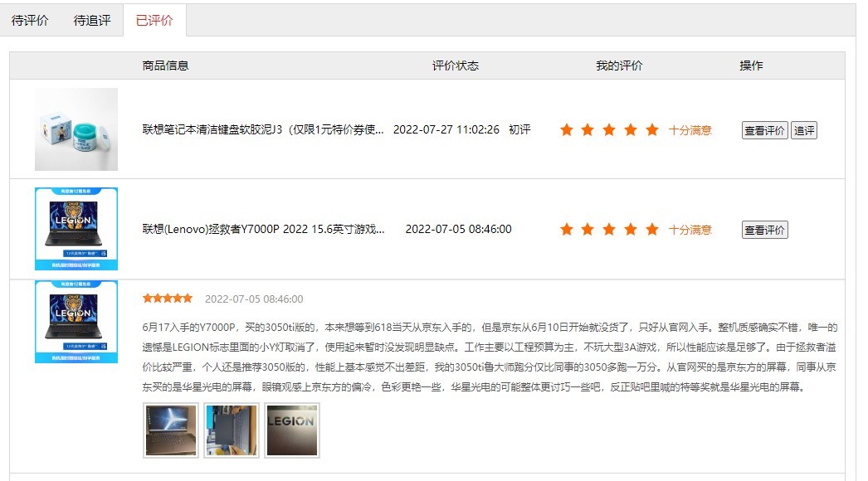Open the 联想笔记本清洁键盘软胶泥J3 product link
Image resolution: width=868 pixels, height=481 pixels.
[263, 129]
